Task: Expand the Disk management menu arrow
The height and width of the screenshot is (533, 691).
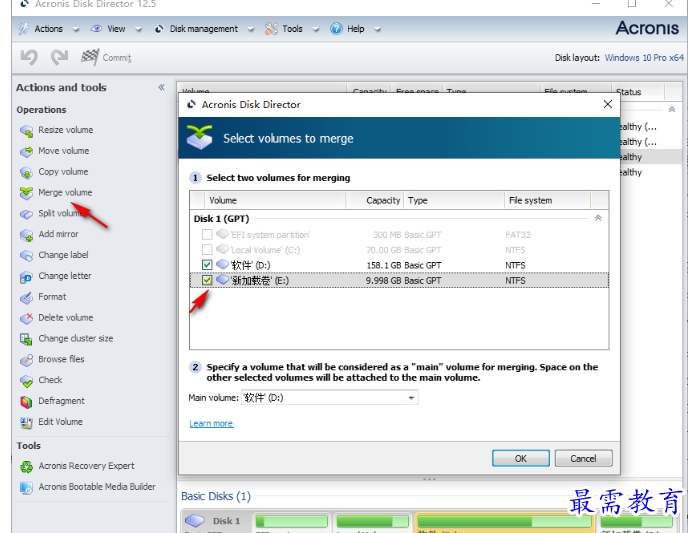Action: [x=250, y=30]
